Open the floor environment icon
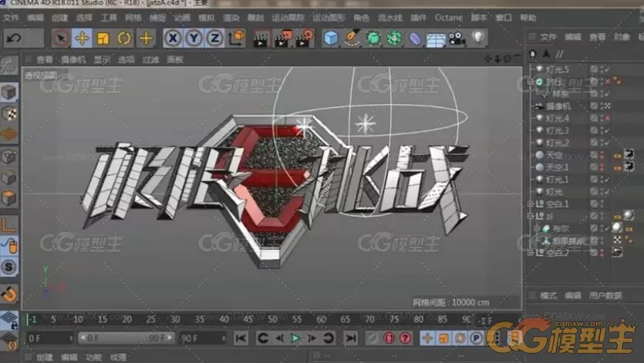Viewport: 644px width, 363px height. coord(436,39)
